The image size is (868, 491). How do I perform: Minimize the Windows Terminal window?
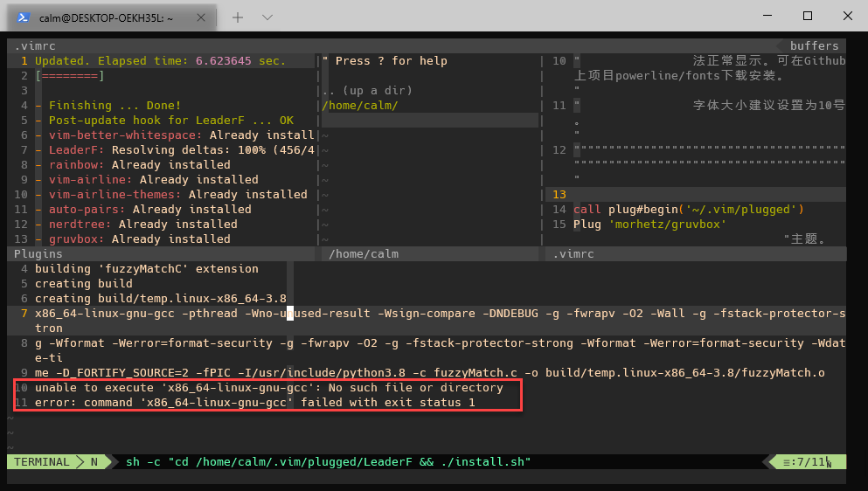(x=766, y=16)
